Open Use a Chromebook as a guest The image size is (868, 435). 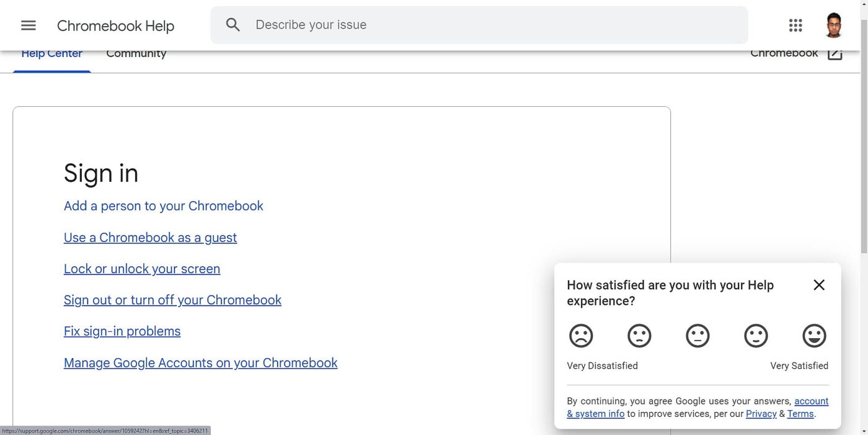(150, 238)
